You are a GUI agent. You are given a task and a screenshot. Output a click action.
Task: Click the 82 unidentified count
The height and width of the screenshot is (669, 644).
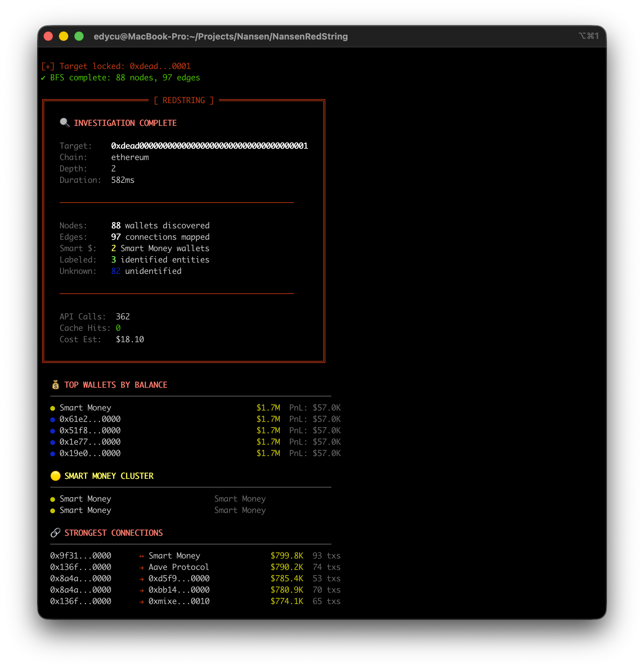tap(116, 271)
